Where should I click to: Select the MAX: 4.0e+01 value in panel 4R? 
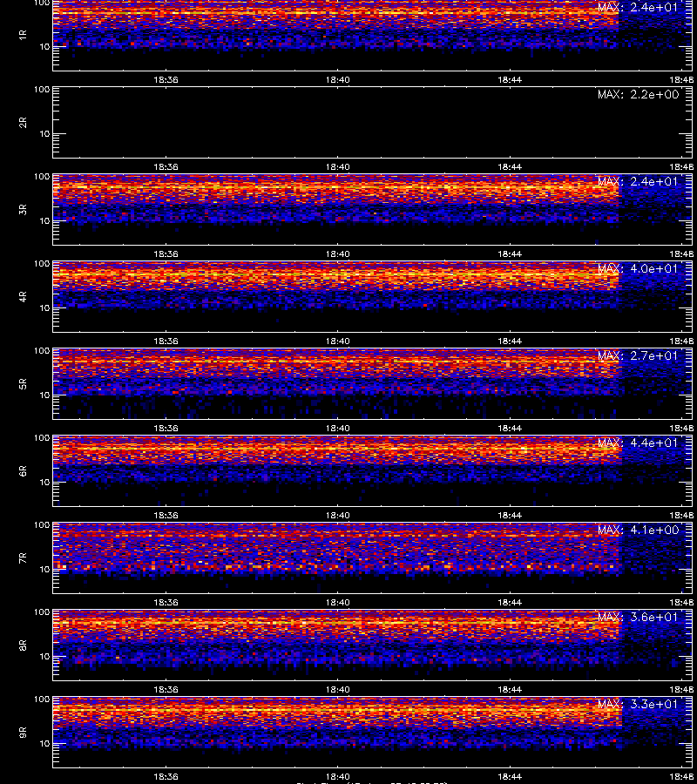coord(638,268)
